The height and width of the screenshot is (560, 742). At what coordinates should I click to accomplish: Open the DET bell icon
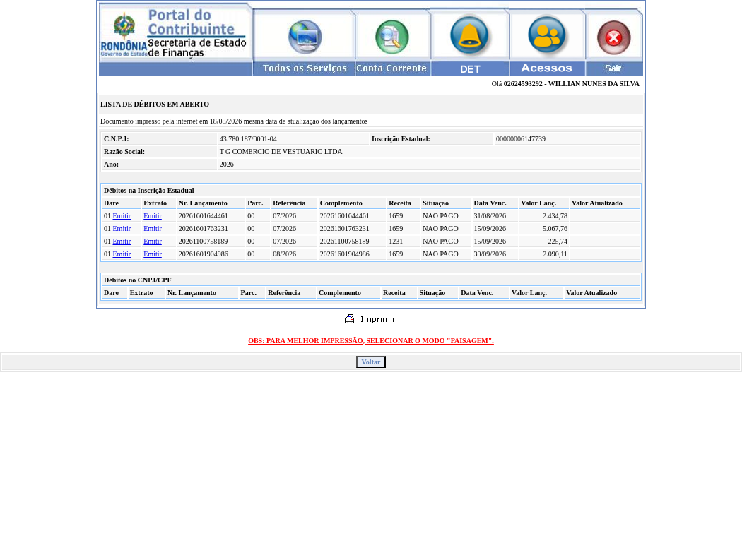[469, 34]
